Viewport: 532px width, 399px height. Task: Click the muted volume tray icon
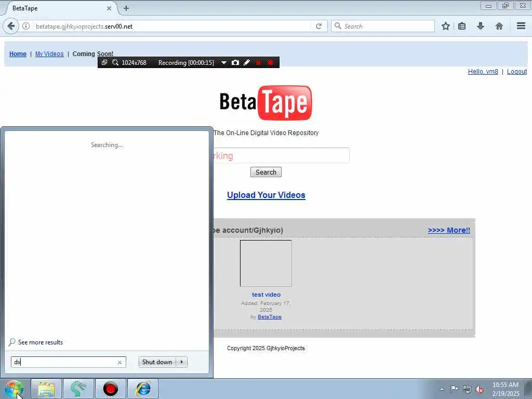(x=480, y=390)
